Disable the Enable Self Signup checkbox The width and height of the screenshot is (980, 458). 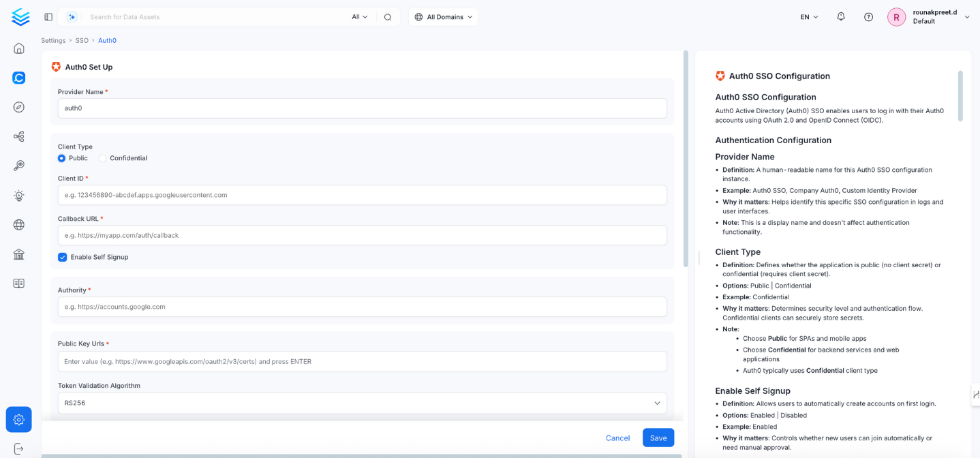pos(62,257)
